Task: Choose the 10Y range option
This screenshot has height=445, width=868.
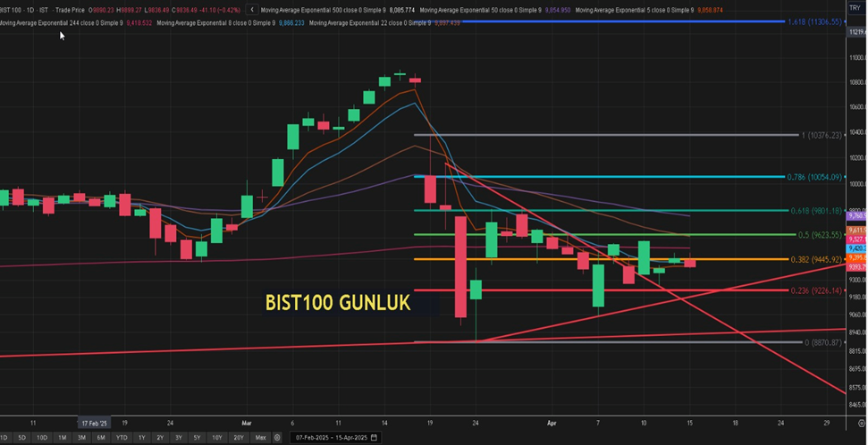Action: [216, 438]
